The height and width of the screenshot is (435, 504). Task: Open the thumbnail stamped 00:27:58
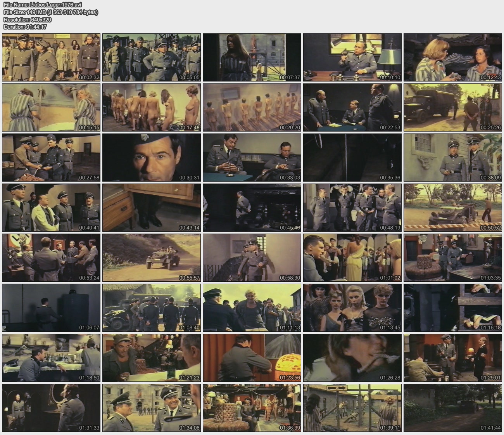pos(51,158)
